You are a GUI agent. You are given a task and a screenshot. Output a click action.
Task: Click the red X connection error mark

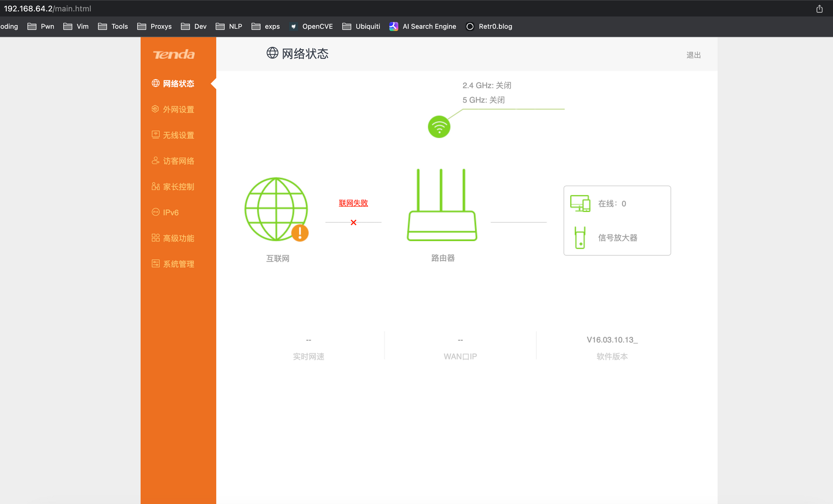pos(353,222)
